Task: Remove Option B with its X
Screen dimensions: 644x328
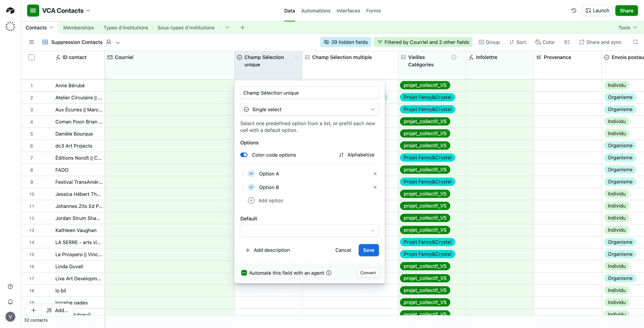Action: (375, 187)
